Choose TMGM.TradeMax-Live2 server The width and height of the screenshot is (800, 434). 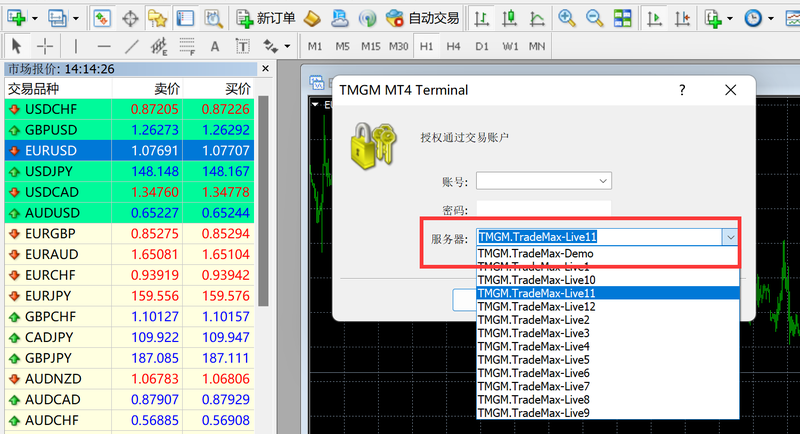608,320
